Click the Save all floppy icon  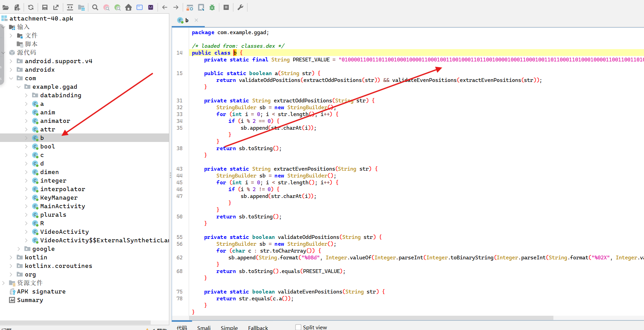(45, 7)
